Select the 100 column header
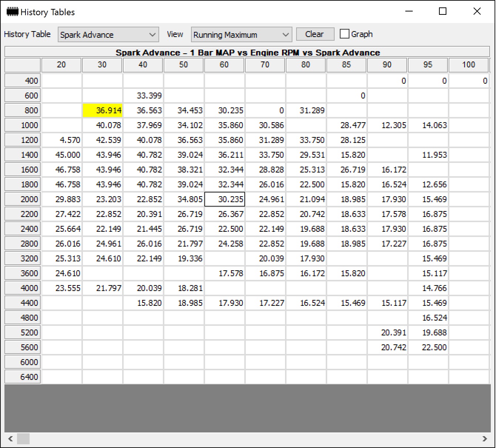This screenshot has width=496, height=448. coord(469,65)
